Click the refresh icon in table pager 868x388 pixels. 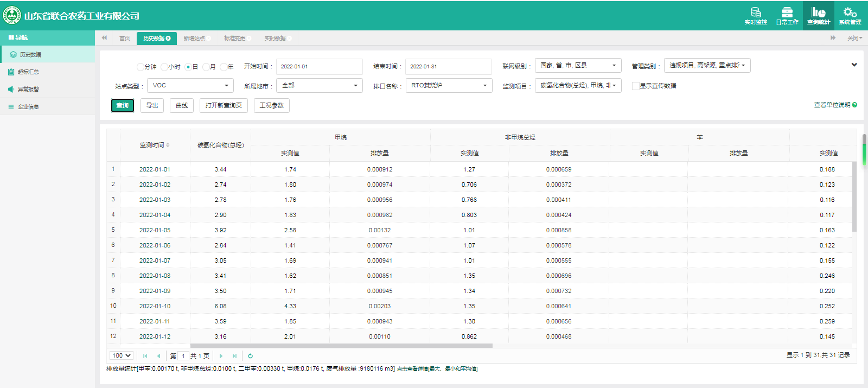tap(250, 356)
